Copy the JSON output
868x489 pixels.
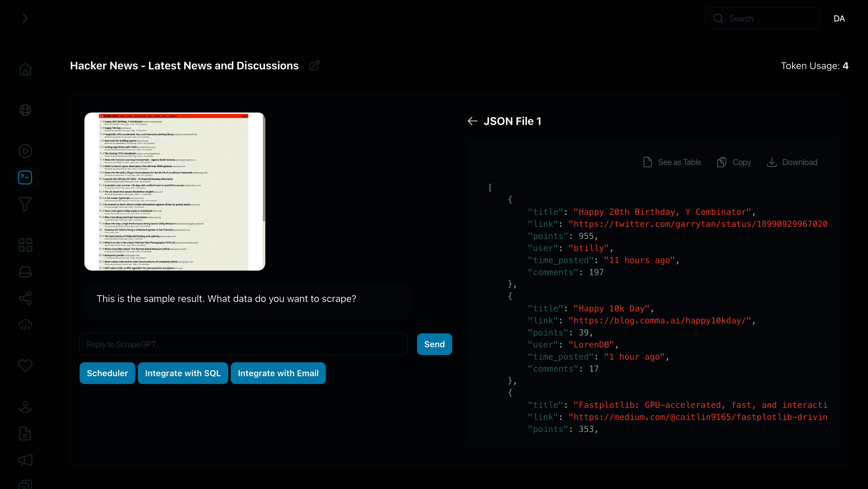pos(734,162)
